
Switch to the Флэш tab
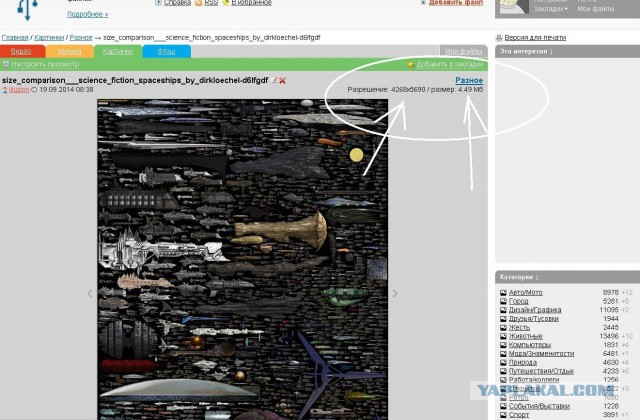click(167, 51)
